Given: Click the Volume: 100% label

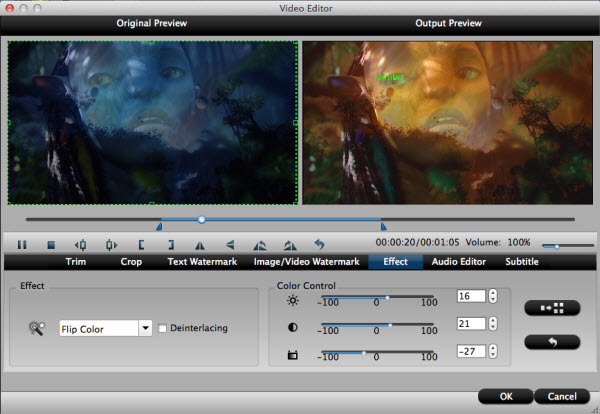Looking at the screenshot, I should 498,242.
